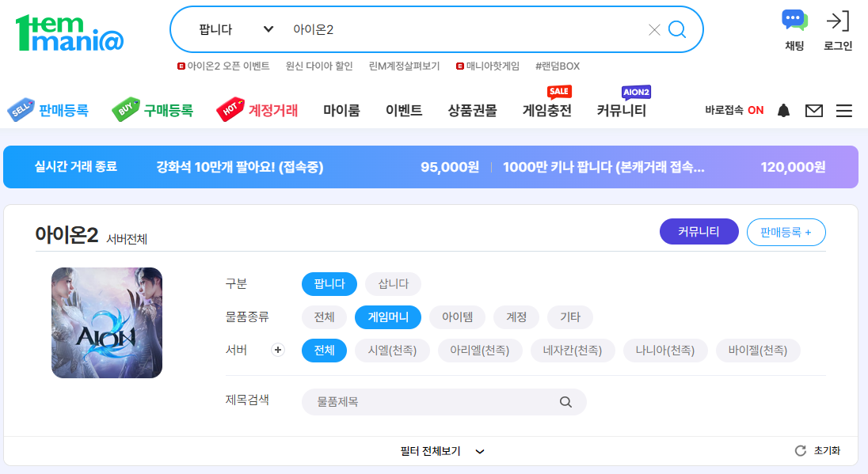Select the 네자칸(천족) server
Screen dimensions: 868x474
[x=573, y=350]
